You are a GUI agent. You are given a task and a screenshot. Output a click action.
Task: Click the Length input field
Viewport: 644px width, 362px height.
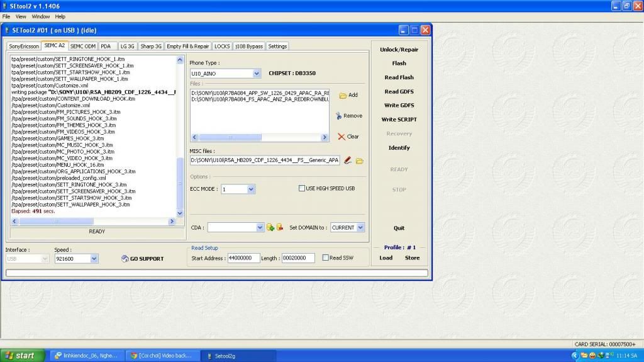click(298, 258)
